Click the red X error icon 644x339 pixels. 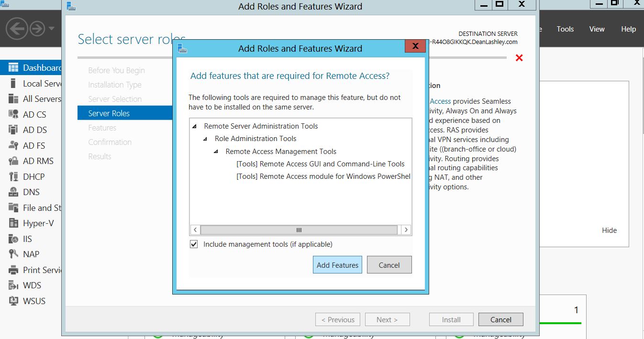click(519, 58)
